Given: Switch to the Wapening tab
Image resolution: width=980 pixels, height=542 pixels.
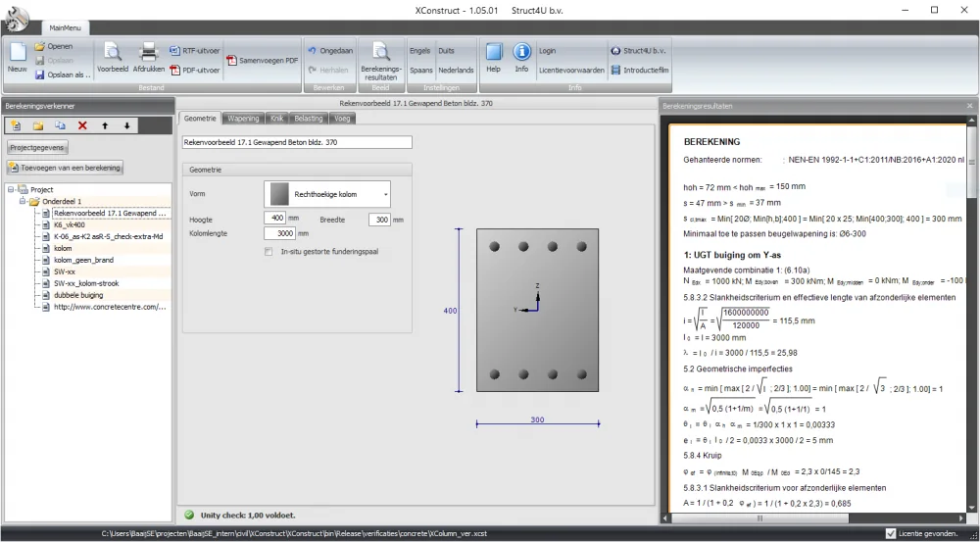Looking at the screenshot, I should 243,119.
